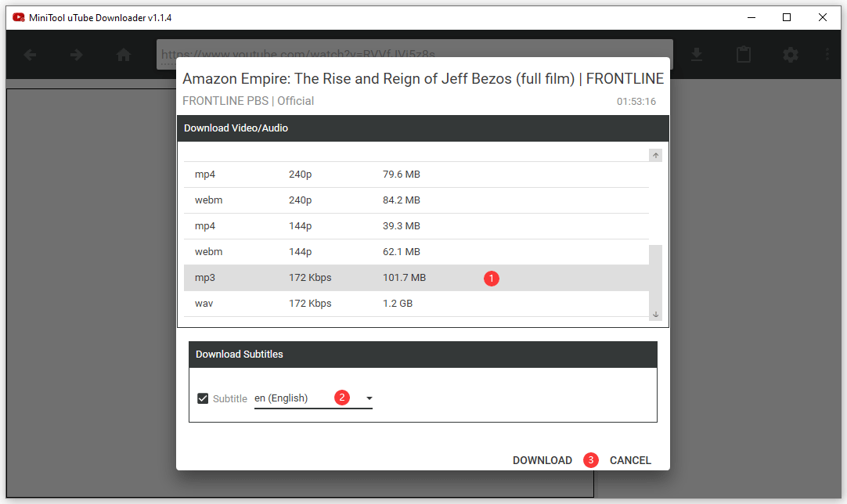Select the mp4 240p 79.6 MB row
The width and height of the screenshot is (847, 504).
[x=416, y=175]
